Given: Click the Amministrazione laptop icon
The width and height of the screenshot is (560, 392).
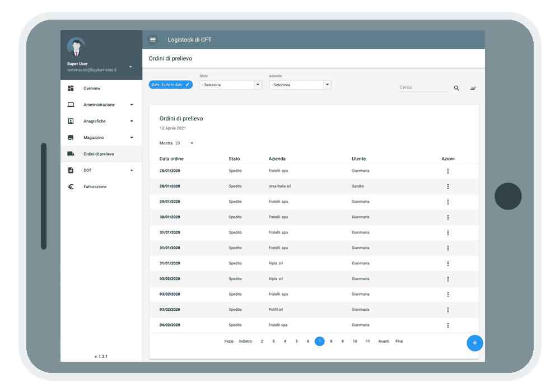Looking at the screenshot, I should pyautogui.click(x=71, y=105).
